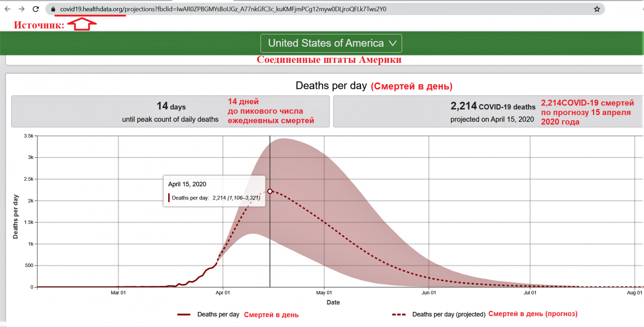Click the 'Jul 01' x-axis label
This screenshot has width=644, height=327.
pyautogui.click(x=530, y=294)
